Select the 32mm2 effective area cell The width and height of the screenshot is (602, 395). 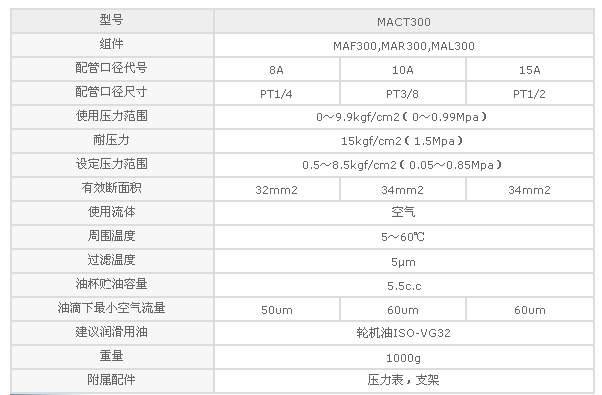point(276,189)
